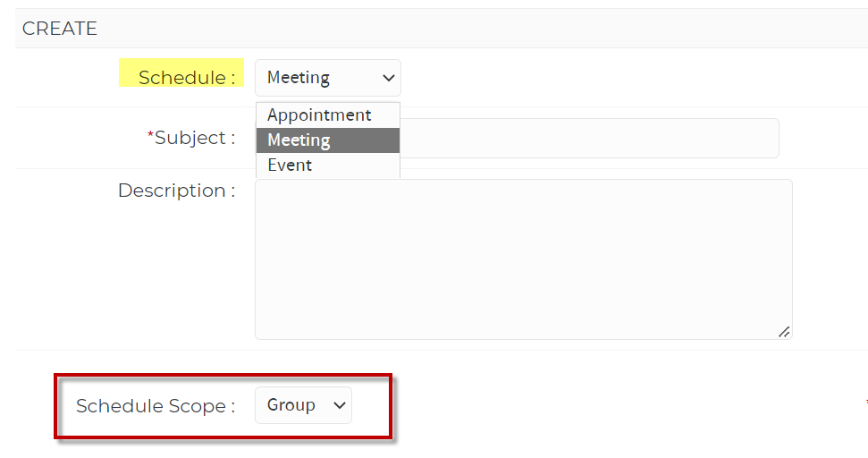Pick Event from the Schedule options
The image size is (868, 458).
[328, 165]
